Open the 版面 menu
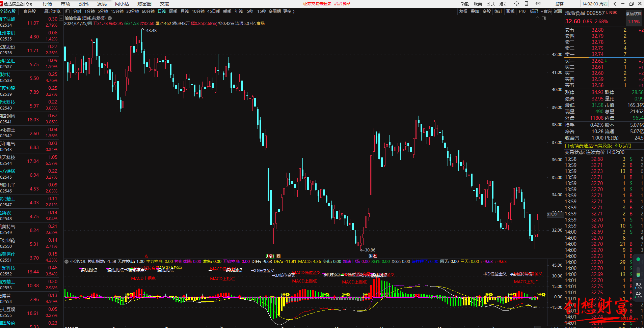 pyautogui.click(x=478, y=4)
